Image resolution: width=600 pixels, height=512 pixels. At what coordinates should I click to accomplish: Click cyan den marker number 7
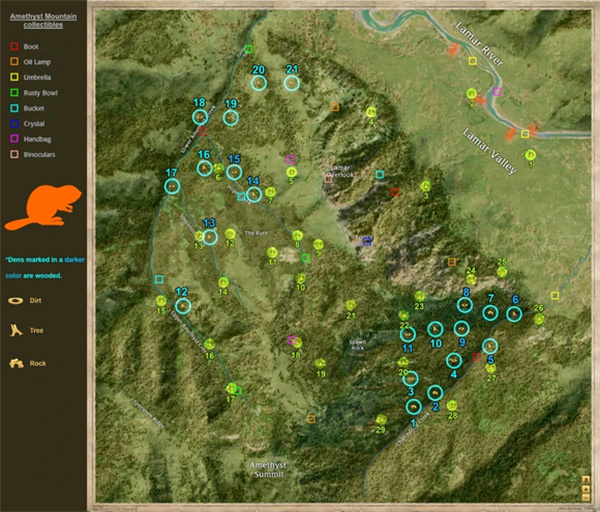click(x=490, y=313)
